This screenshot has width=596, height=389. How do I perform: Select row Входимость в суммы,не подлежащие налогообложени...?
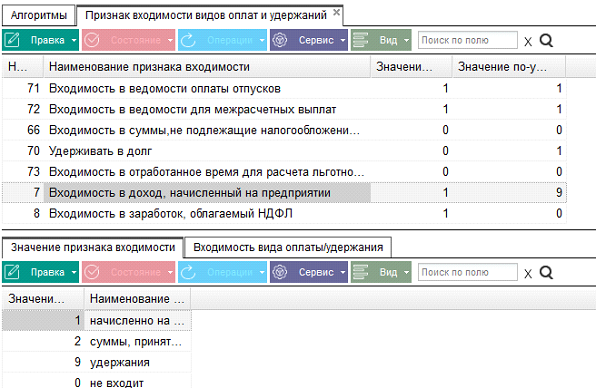click(x=284, y=130)
